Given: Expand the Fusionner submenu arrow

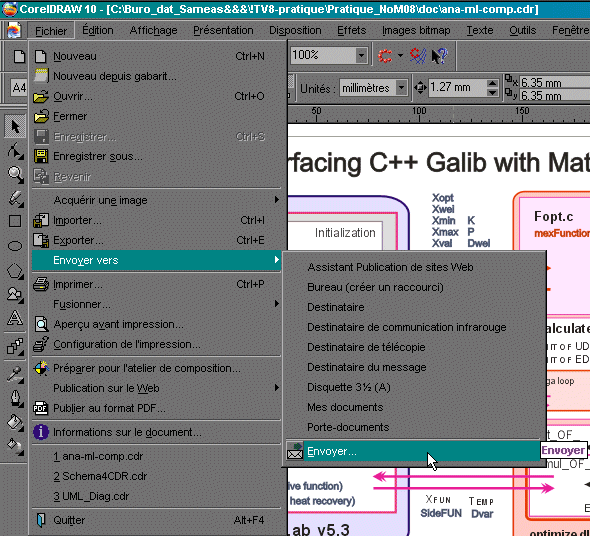Looking at the screenshot, I should coord(277,304).
